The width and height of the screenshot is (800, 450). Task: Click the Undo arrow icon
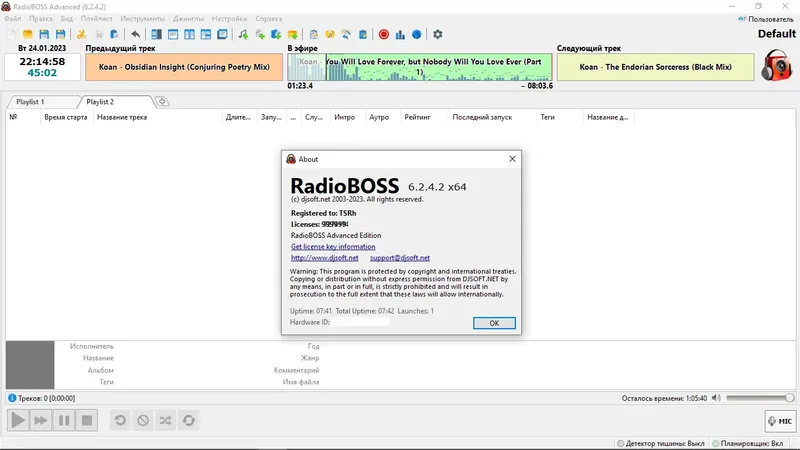[x=135, y=34]
